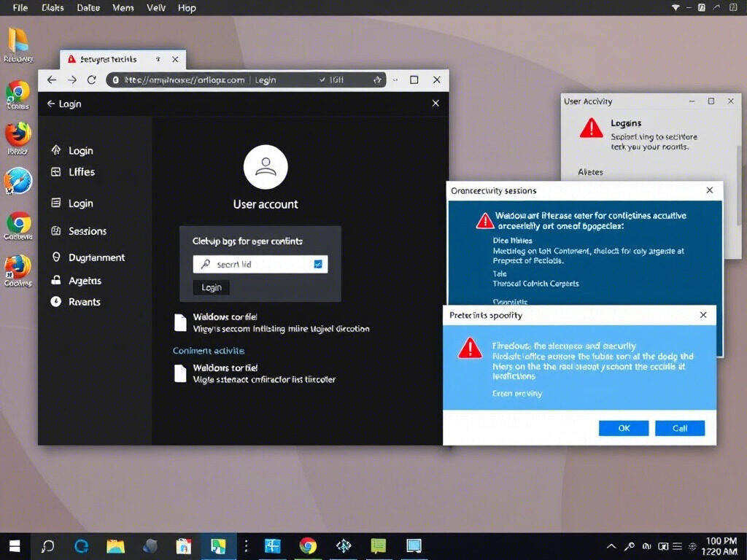Open the IGH dropdown in the address bar
Screen dimensions: 747x560
pos(336,79)
